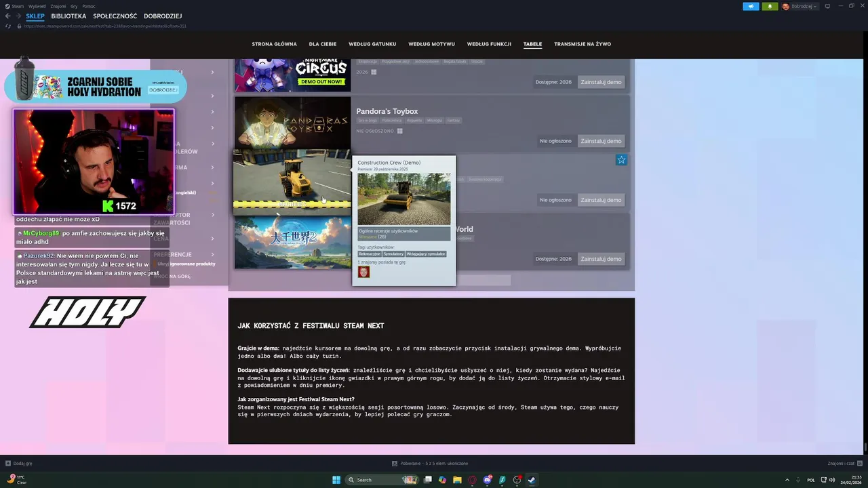
Task: Click Windows icon next to 2026 date
Action: [x=374, y=72]
